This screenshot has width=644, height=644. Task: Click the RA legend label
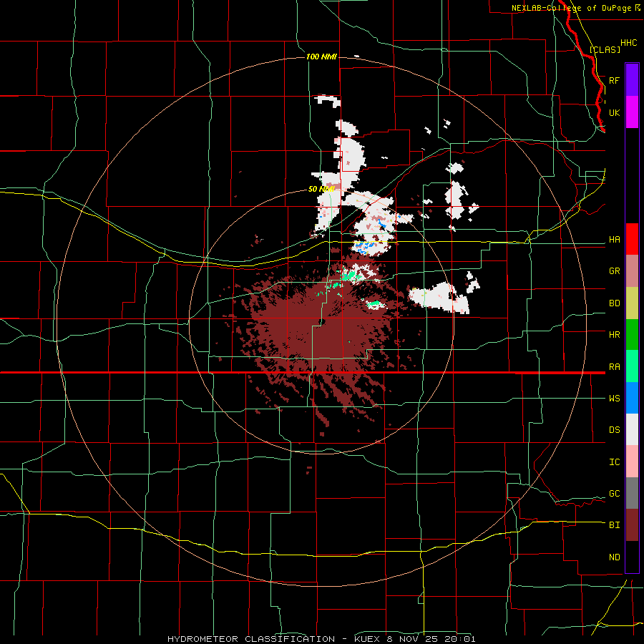614,367
